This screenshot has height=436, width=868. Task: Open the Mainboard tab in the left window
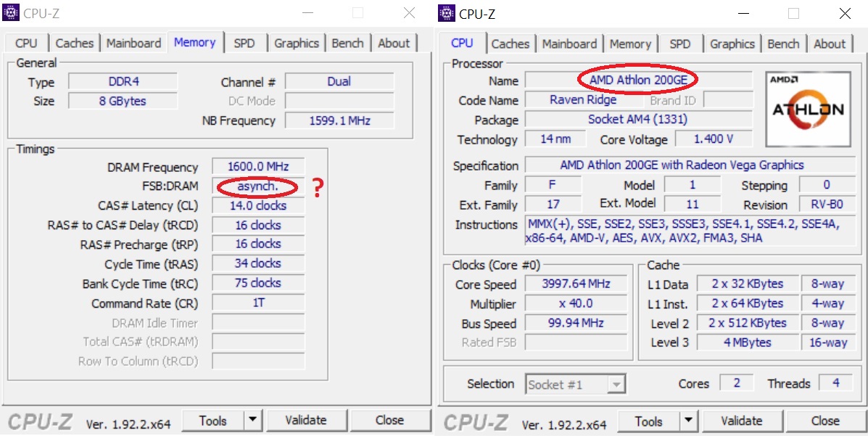[133, 44]
